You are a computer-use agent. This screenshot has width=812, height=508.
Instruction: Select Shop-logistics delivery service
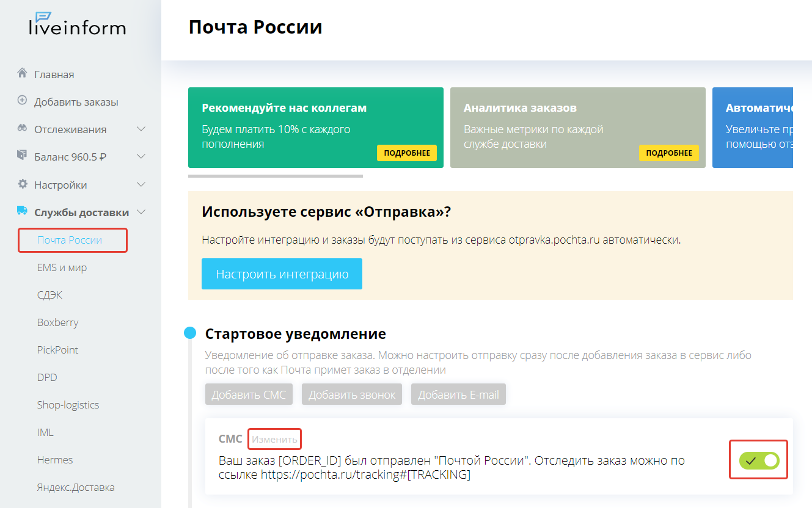(68, 405)
